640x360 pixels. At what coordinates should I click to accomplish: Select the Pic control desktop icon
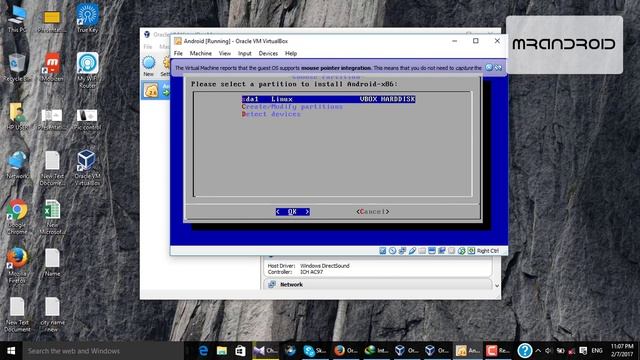(87, 119)
